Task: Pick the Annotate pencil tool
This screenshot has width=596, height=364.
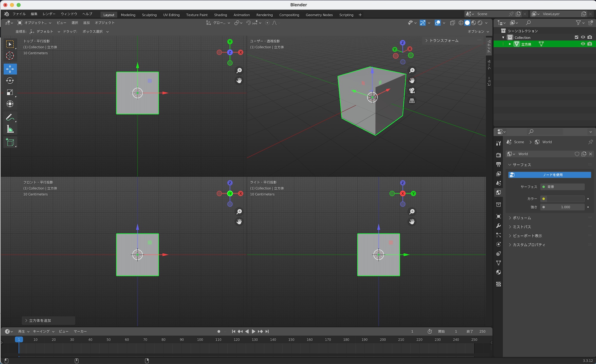Action: (x=10, y=118)
